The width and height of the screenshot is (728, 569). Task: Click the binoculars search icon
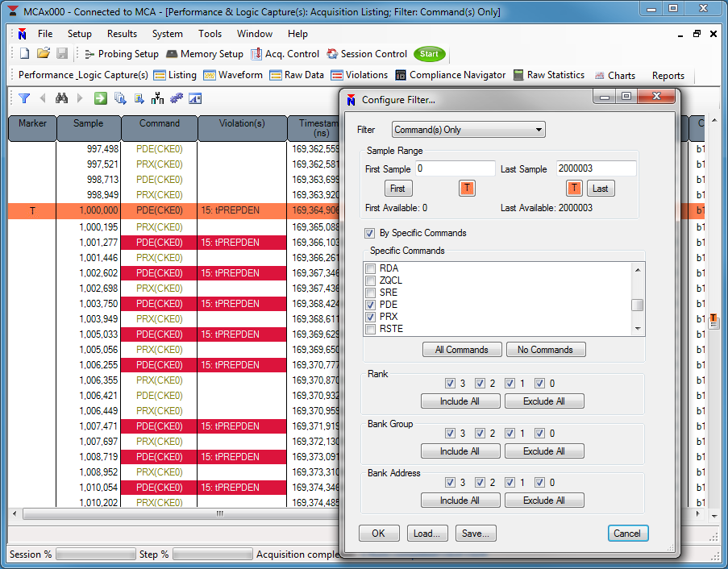[x=61, y=98]
